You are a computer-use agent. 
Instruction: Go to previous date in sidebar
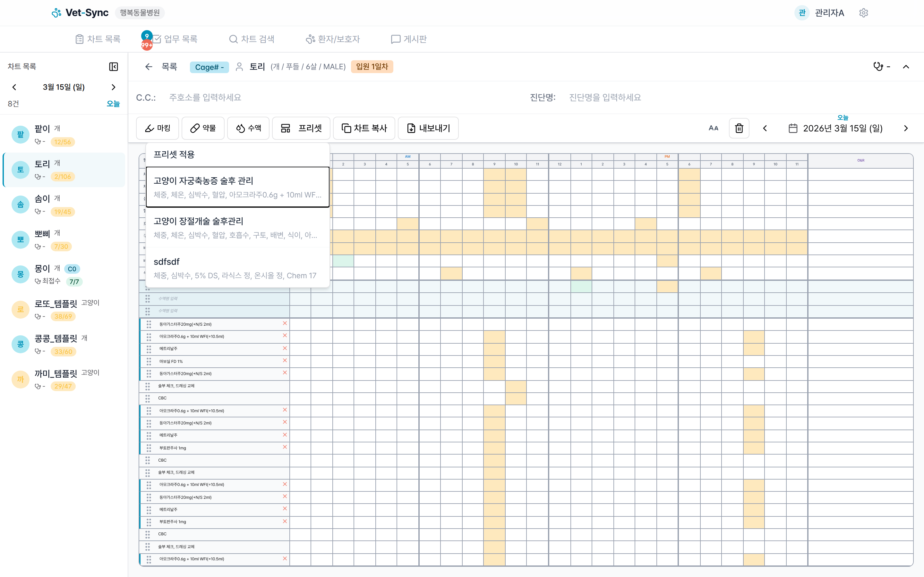coord(14,88)
